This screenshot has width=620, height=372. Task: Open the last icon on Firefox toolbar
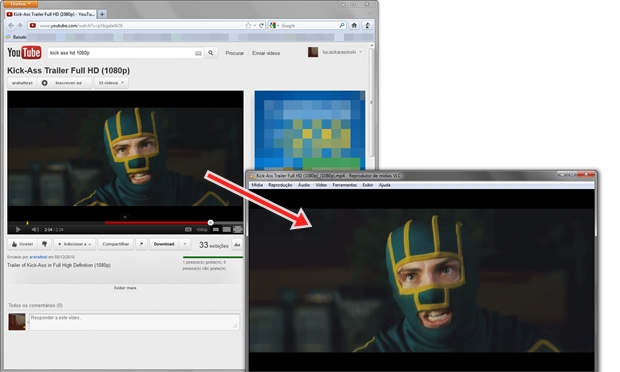click(x=367, y=25)
